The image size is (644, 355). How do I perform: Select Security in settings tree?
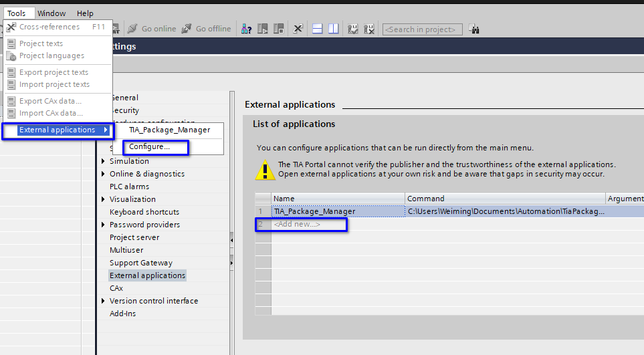(125, 110)
